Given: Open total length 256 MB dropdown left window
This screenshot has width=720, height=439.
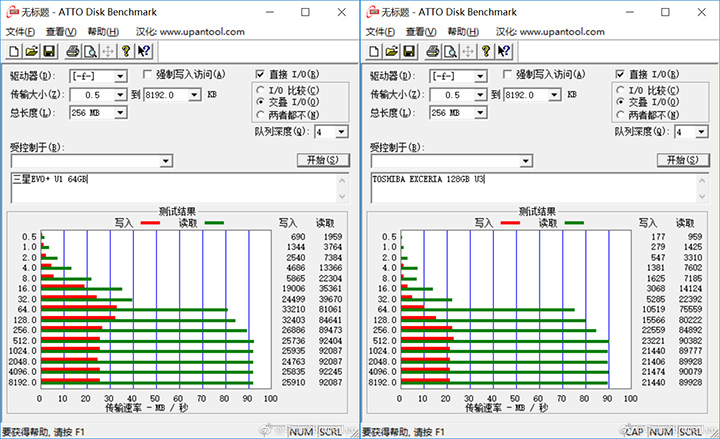Looking at the screenshot, I should pos(120,113).
